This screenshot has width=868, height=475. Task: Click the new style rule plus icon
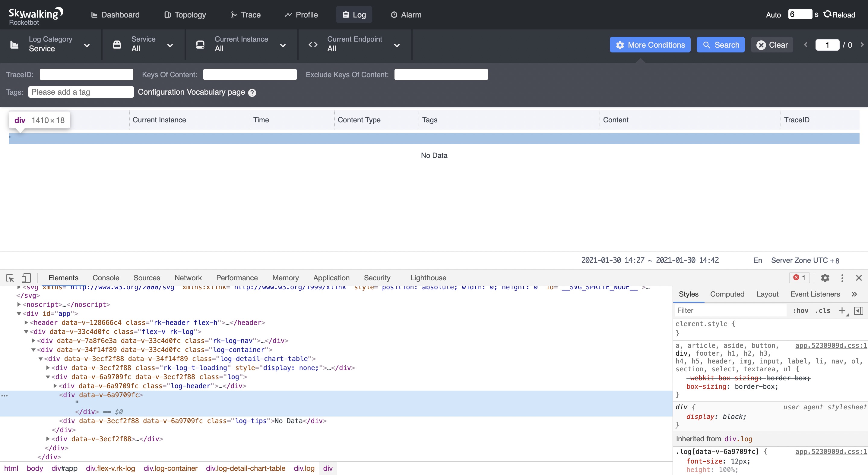click(x=842, y=310)
